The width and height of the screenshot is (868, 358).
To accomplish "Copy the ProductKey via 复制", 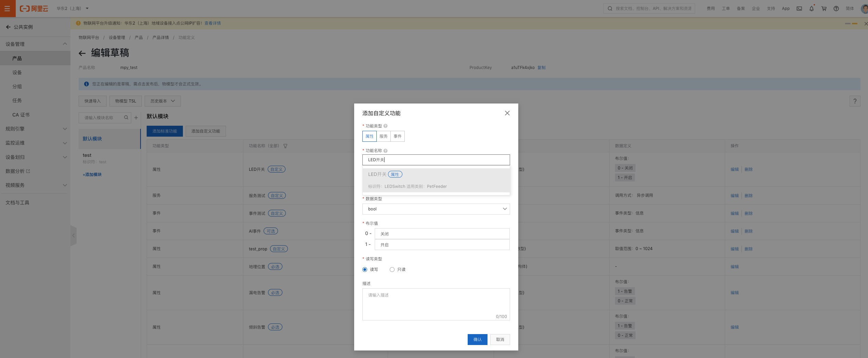I will (x=542, y=68).
